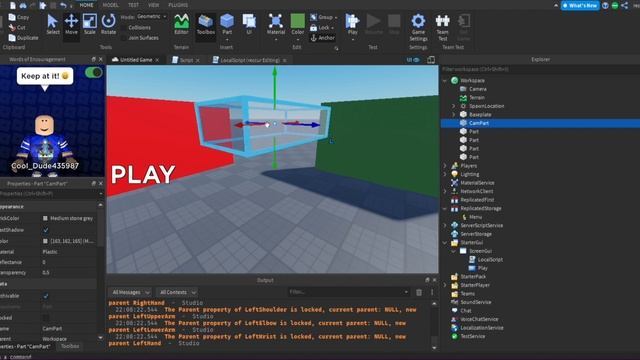Open the Terrain Editor

(x=181, y=24)
